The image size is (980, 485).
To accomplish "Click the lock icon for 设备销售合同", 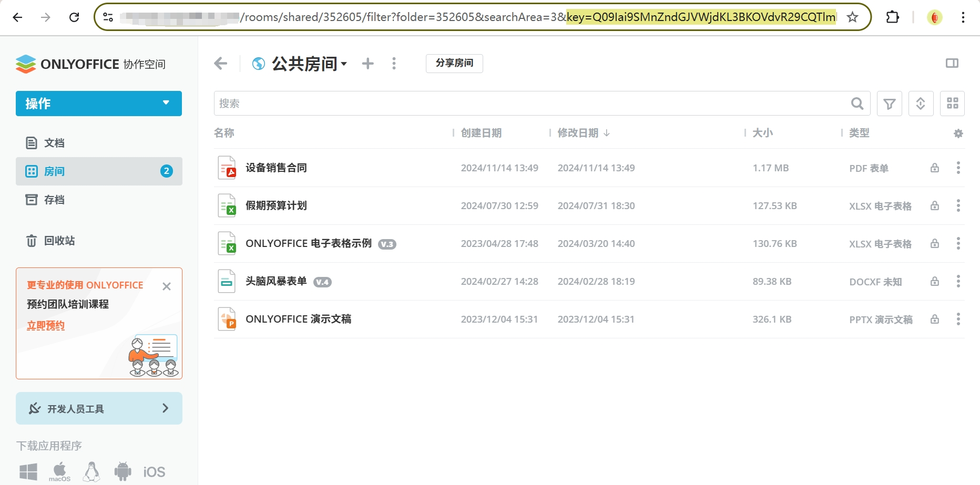I will pos(935,168).
